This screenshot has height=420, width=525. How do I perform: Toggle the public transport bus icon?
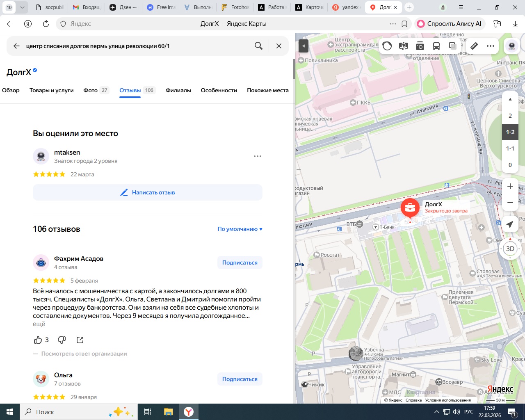436,46
